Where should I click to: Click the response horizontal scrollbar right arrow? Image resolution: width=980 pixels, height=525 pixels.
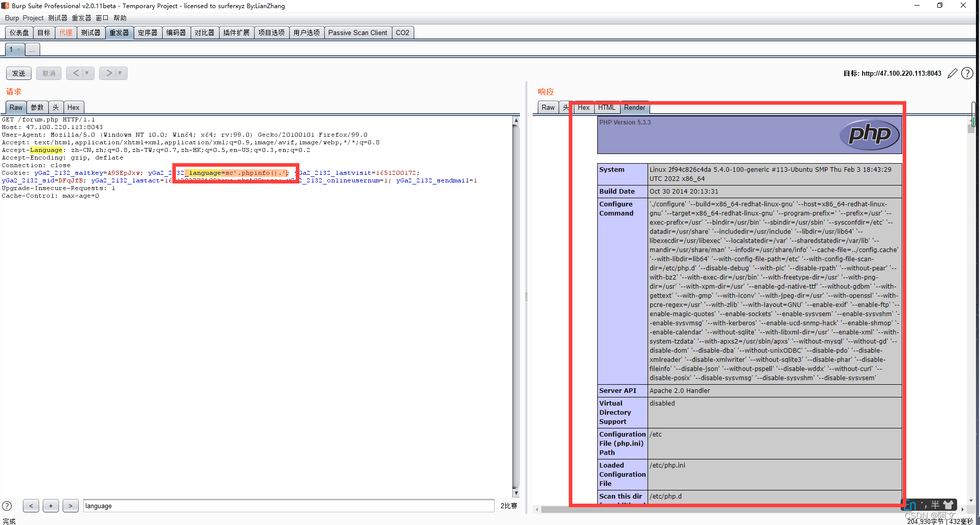point(962,509)
